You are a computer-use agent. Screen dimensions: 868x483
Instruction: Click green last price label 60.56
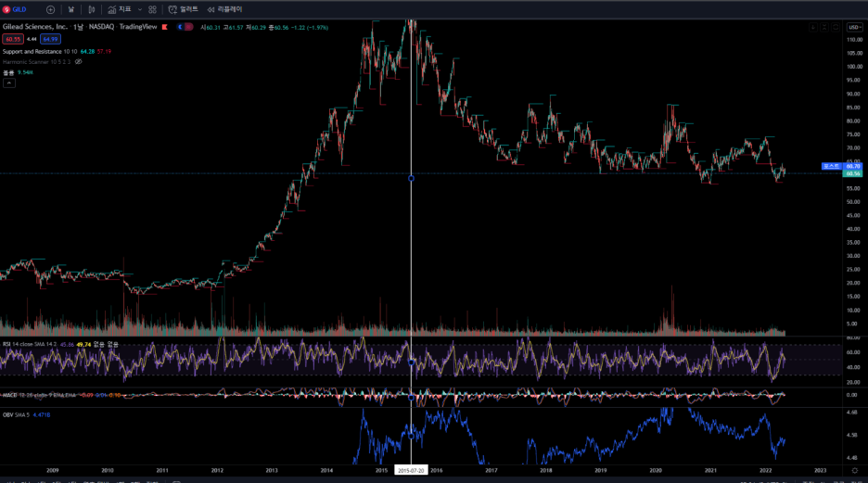coord(852,173)
